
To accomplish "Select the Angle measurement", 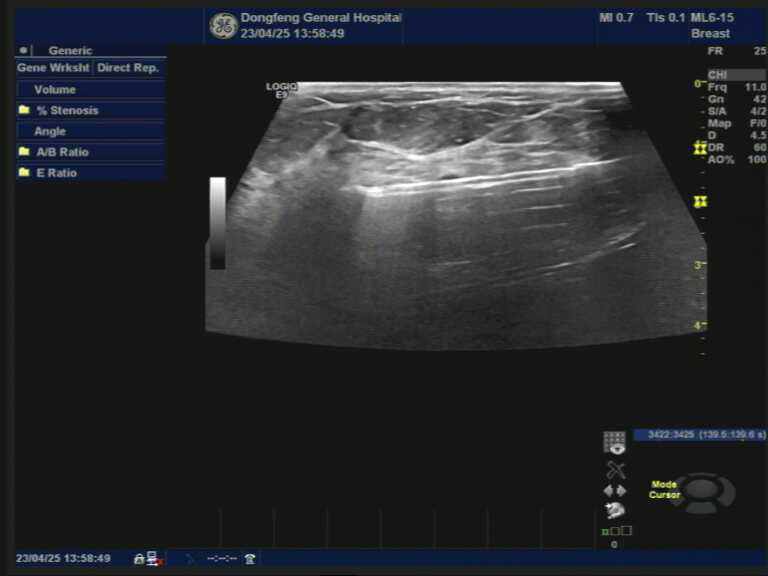I will tap(50, 131).
